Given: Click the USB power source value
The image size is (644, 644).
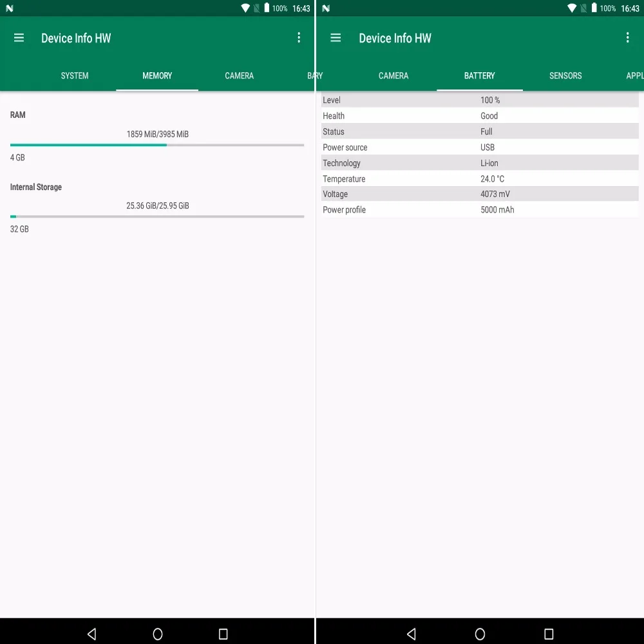Looking at the screenshot, I should point(488,147).
